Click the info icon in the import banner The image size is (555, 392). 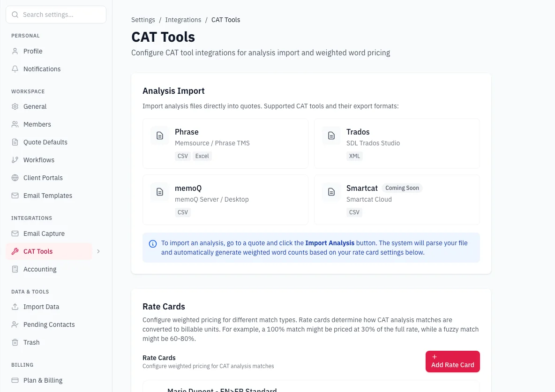tap(153, 243)
